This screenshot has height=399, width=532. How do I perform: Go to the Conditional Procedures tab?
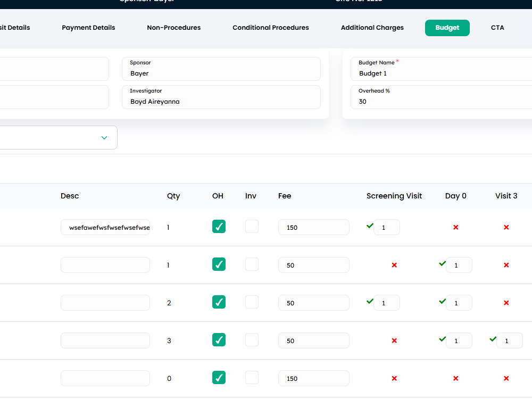271,28
